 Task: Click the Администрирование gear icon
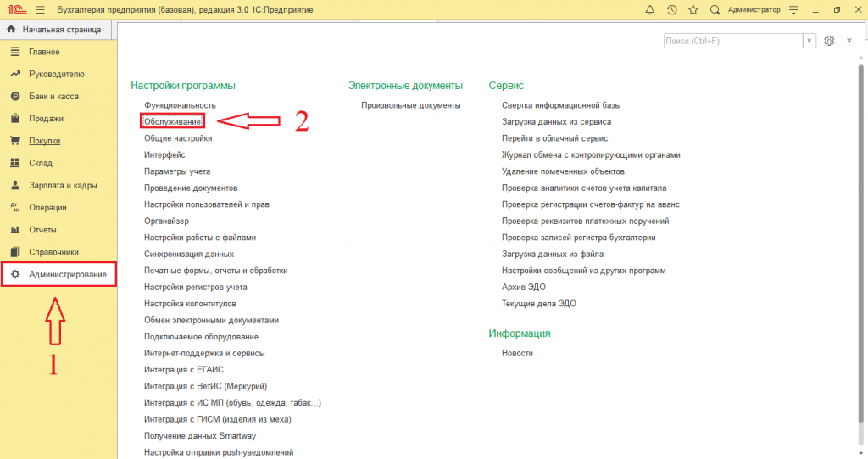(15, 274)
